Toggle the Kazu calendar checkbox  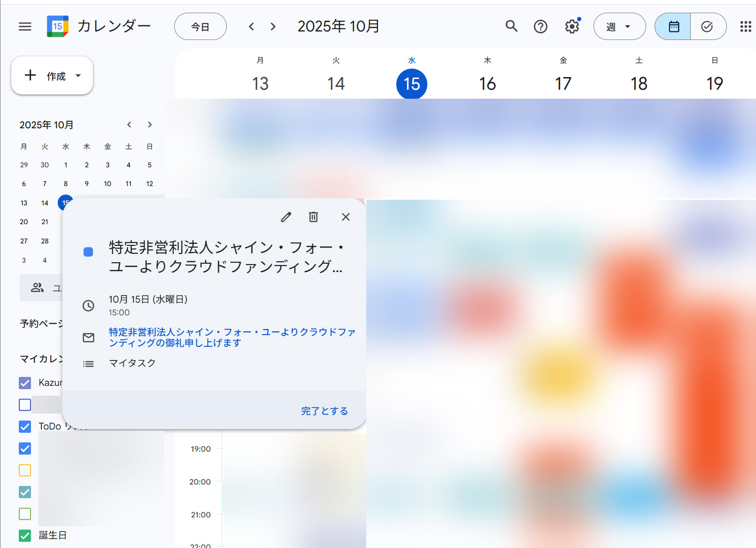pyautogui.click(x=25, y=383)
